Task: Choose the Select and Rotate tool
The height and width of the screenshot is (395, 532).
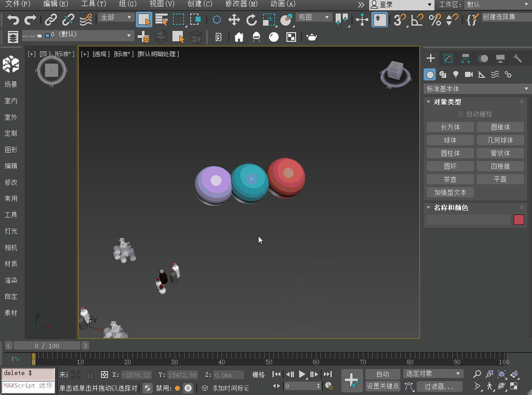Action: coord(252,20)
